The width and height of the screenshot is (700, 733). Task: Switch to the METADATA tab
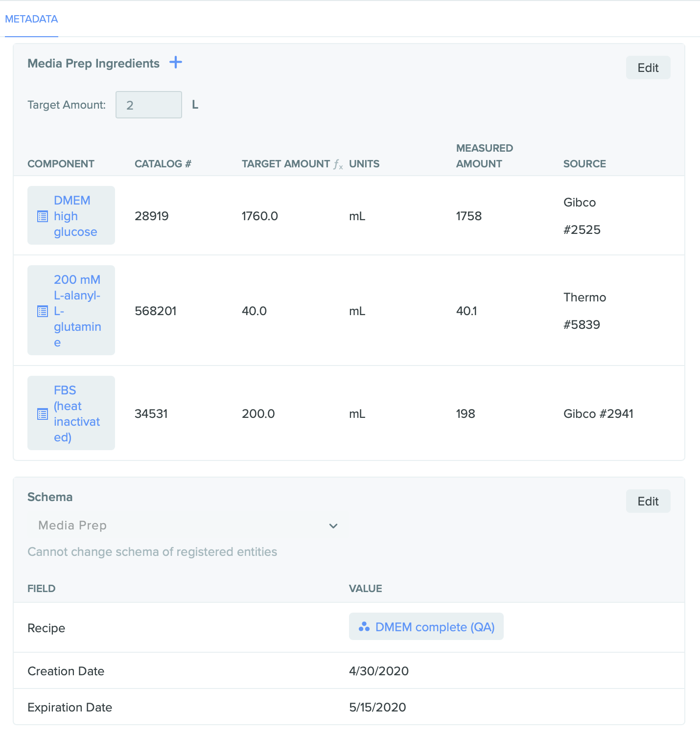31,19
